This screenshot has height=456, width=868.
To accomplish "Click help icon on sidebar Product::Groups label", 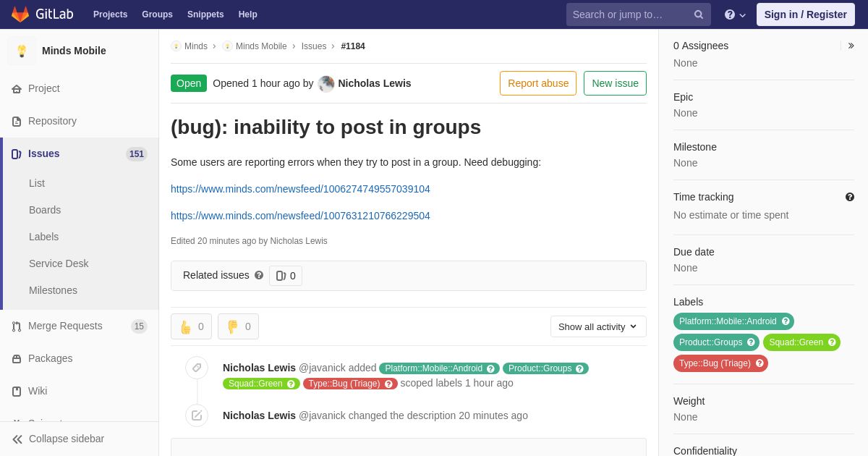I will coord(751,342).
